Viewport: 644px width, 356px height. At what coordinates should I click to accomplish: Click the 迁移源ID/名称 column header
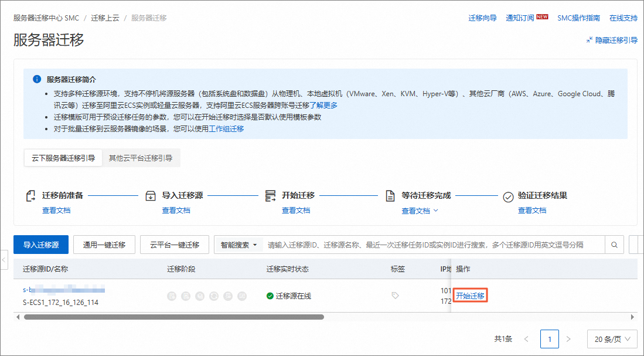(45, 269)
